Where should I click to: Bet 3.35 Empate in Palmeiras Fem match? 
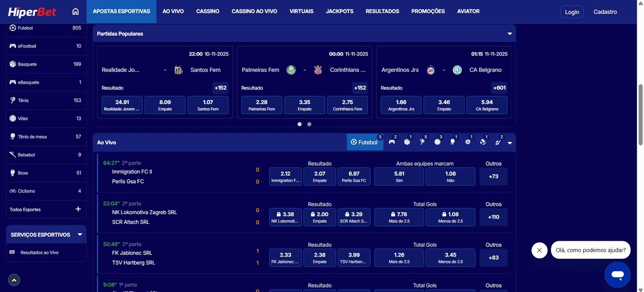click(x=305, y=105)
